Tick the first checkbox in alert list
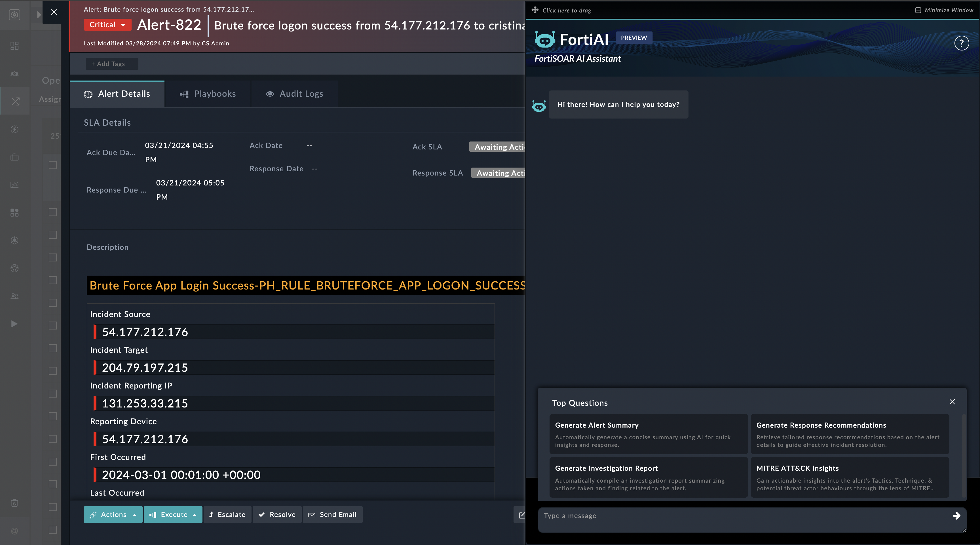Screen dimensions: 980x545 pos(53,165)
